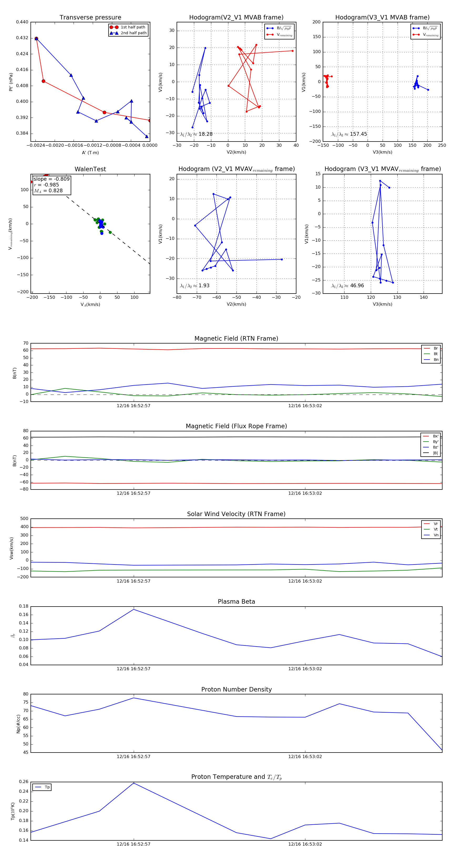Select the Bx' legend entry
The image size is (473, 868).
[431, 436]
